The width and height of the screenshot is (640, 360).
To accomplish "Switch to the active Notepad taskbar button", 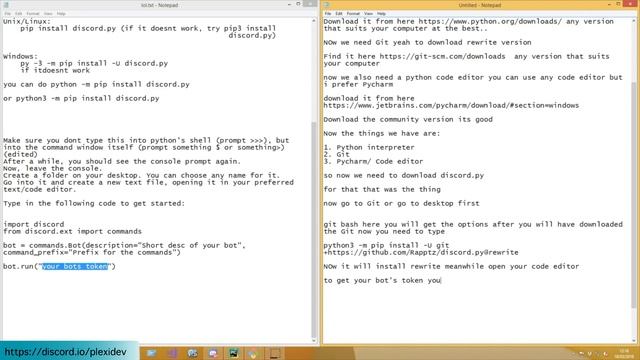I will point(274,353).
